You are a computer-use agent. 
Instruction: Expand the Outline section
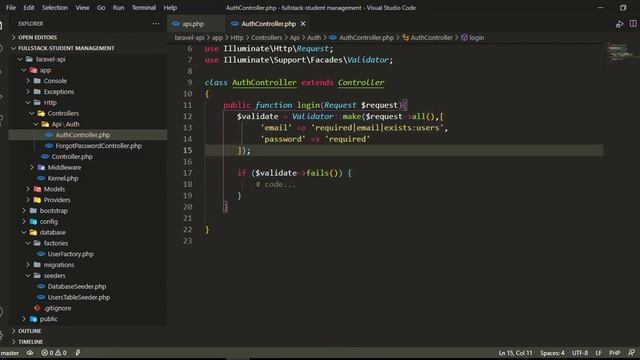point(29,331)
